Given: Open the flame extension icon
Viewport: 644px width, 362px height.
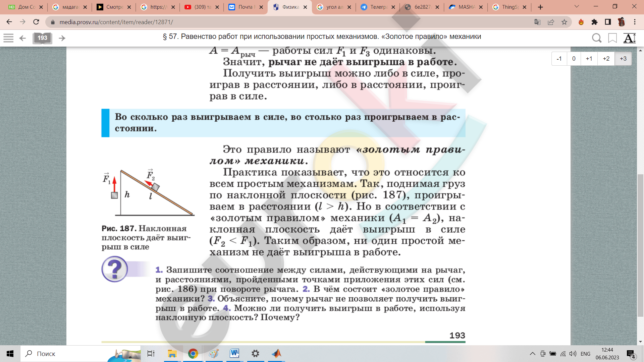Looking at the screenshot, I should [x=581, y=22].
